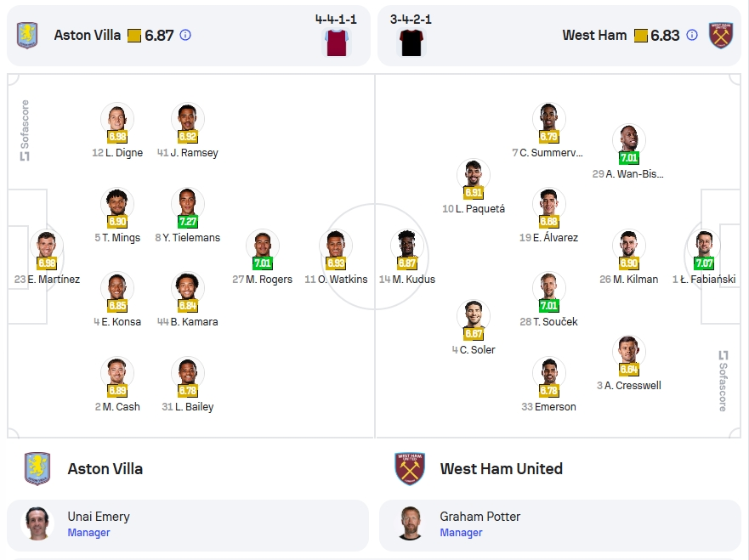Select Y. Tielemans's player photo
749x560 pixels.
point(188,203)
